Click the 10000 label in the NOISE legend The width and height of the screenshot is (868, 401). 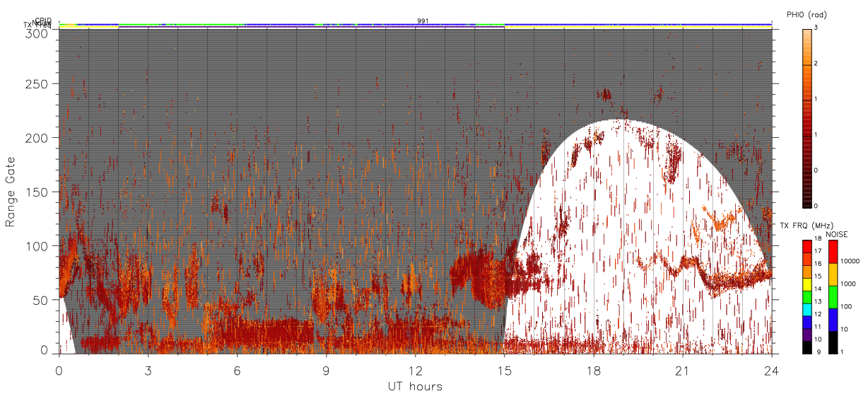point(850,261)
